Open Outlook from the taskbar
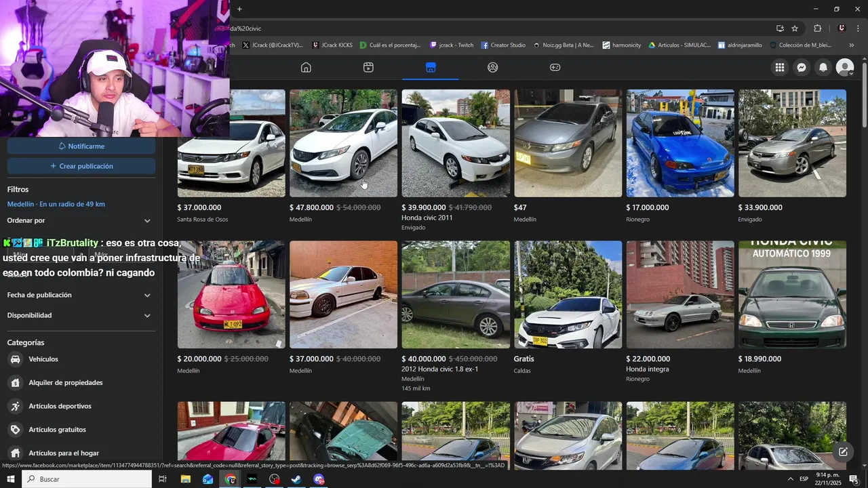This screenshot has width=868, height=488. coord(208,479)
